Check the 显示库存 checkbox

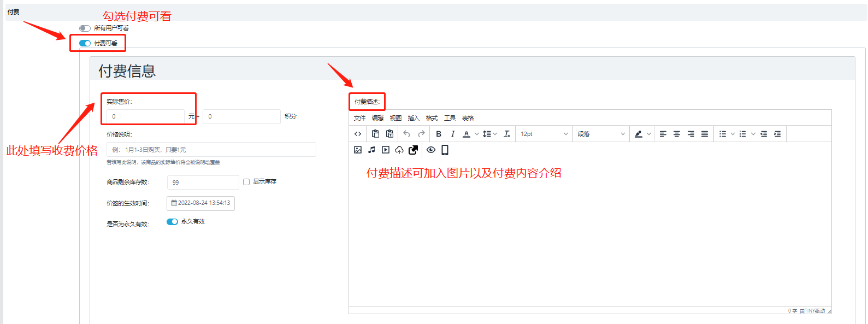(x=246, y=182)
